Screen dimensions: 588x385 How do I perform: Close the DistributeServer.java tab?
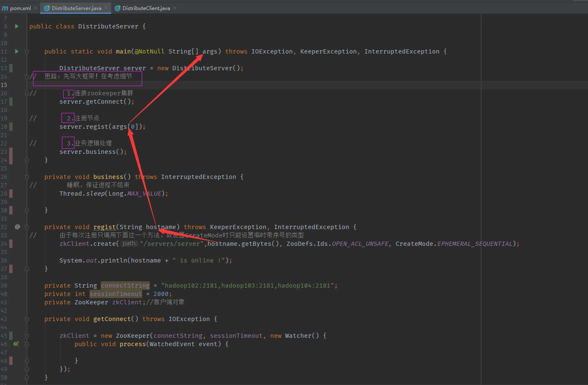106,8
